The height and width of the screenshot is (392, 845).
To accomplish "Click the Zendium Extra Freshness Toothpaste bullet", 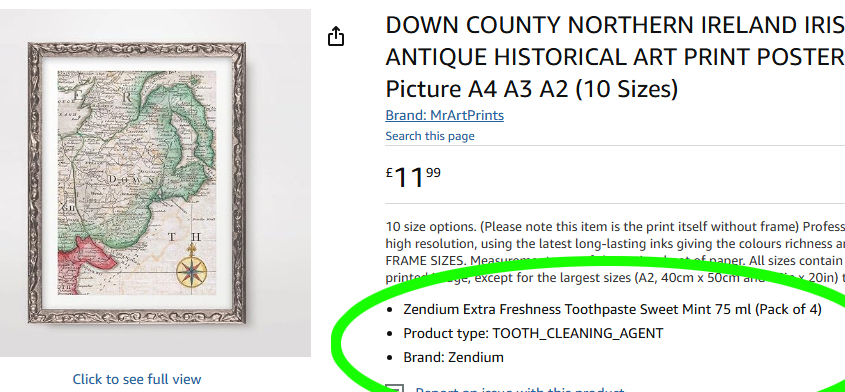I will point(612,310).
